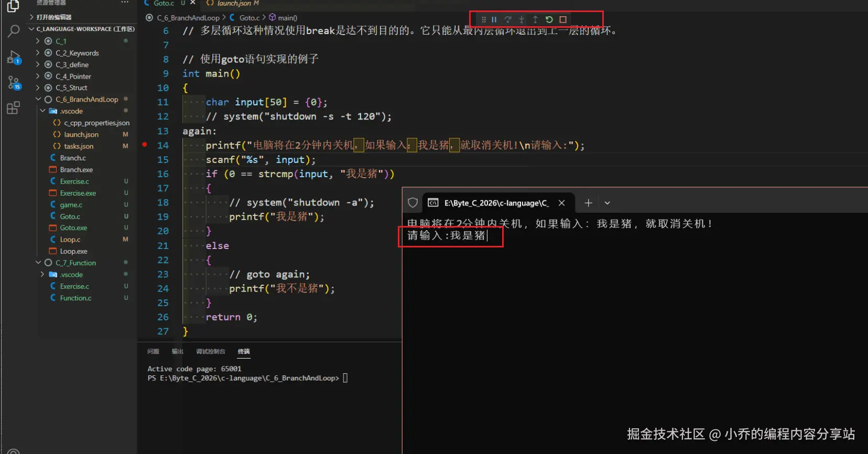
Task: Stop the debugging session
Action: click(x=563, y=19)
